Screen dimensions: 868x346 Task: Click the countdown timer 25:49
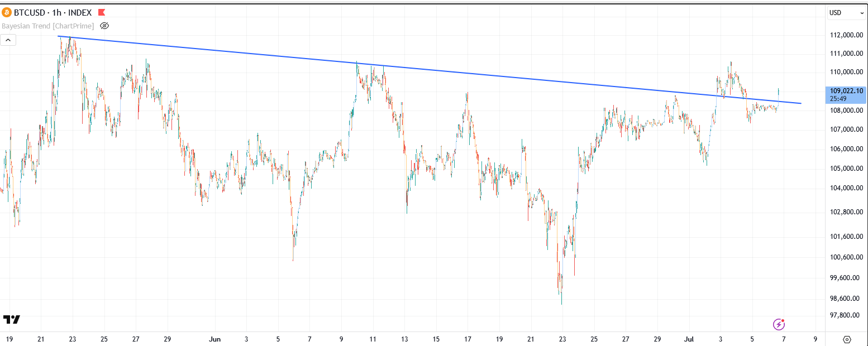coord(838,99)
